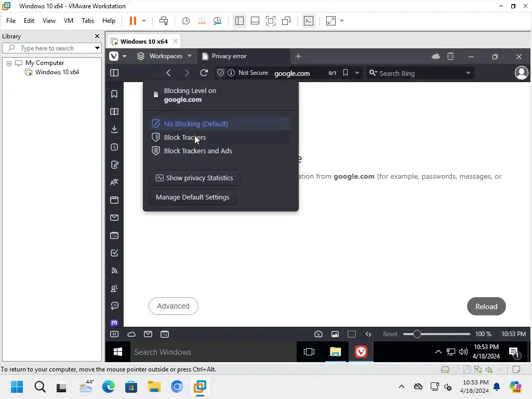The image size is (532, 399).
Task: Open VMware stretch guest dropdown arrow
Action: tap(342, 21)
